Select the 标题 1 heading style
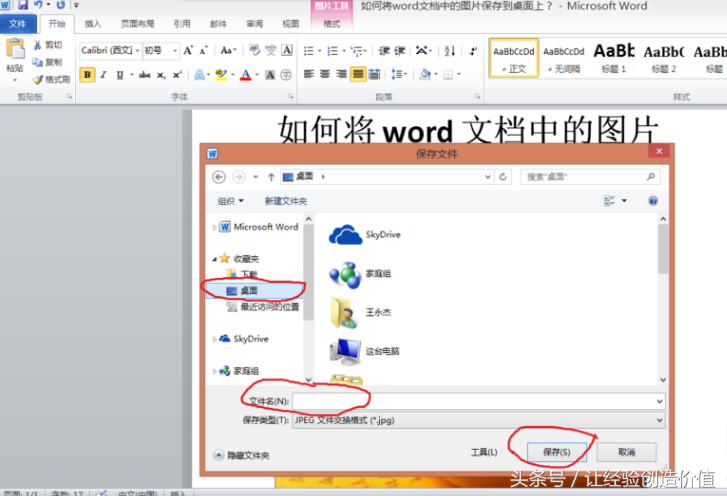The image size is (727, 496). pyautogui.click(x=614, y=58)
